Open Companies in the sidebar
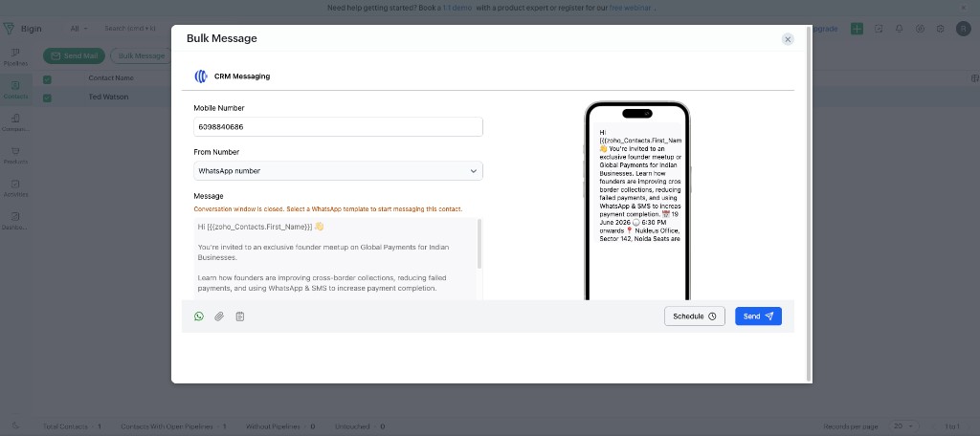Viewport: 980px width, 436px height. 15,122
